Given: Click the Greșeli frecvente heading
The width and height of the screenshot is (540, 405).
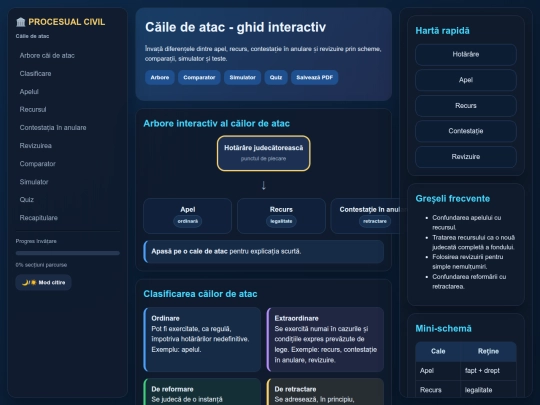Looking at the screenshot, I should click(x=453, y=199).
